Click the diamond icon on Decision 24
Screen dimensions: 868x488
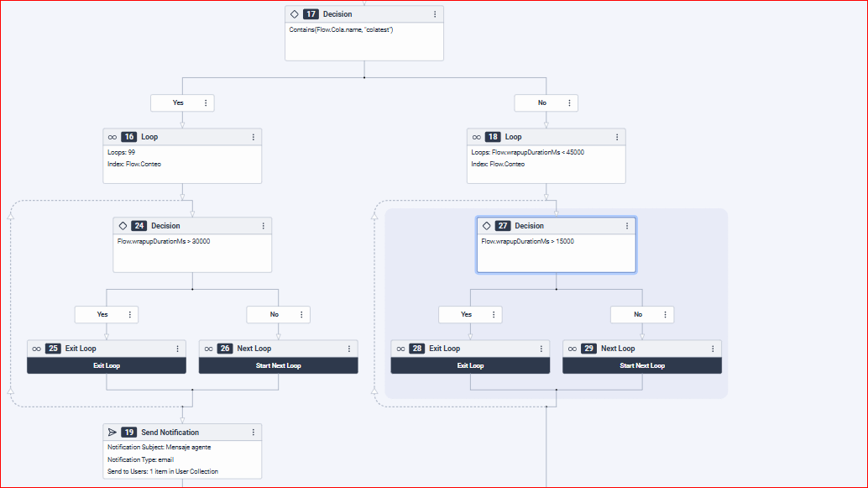click(x=123, y=226)
